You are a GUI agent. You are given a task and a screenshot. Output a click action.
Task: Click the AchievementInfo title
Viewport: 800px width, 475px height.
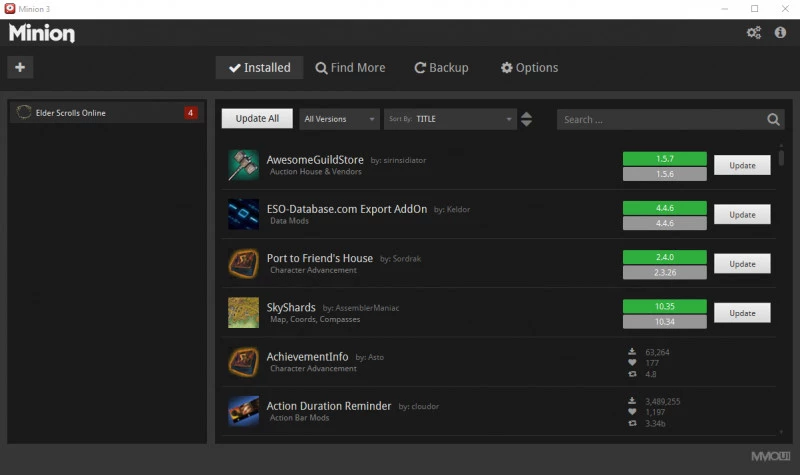307,357
